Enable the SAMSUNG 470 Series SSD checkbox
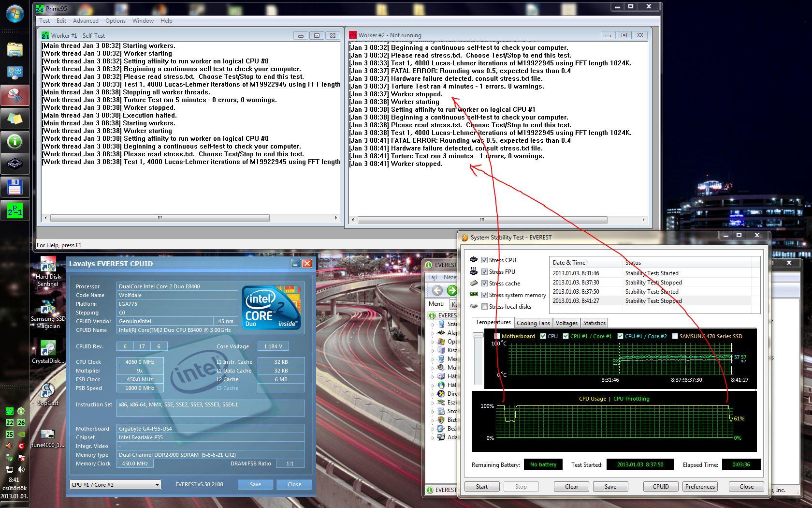The height and width of the screenshot is (508, 812). click(x=675, y=336)
